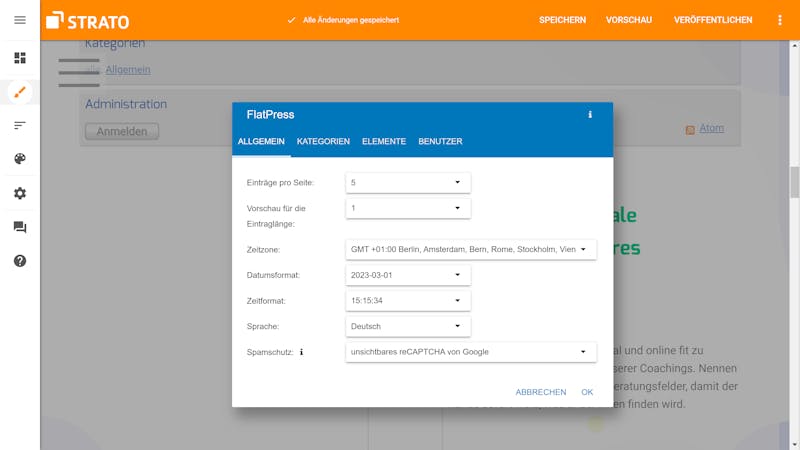
Task: Click the 'Datumsformat:' label
Action: click(273, 276)
